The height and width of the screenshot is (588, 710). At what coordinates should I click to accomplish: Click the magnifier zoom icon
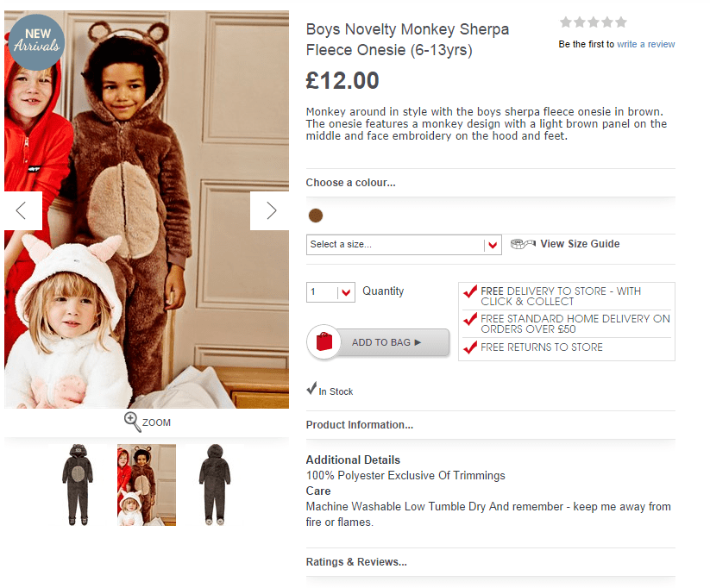[x=132, y=422]
